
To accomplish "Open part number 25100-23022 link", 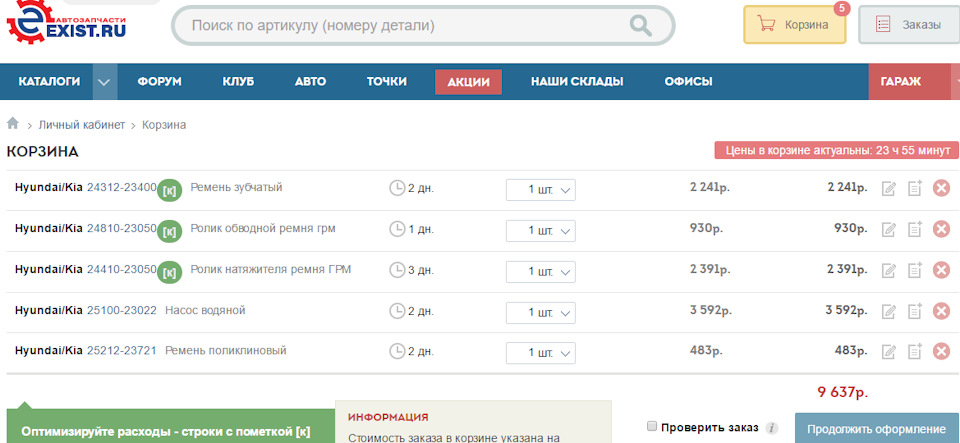I will click(x=122, y=310).
